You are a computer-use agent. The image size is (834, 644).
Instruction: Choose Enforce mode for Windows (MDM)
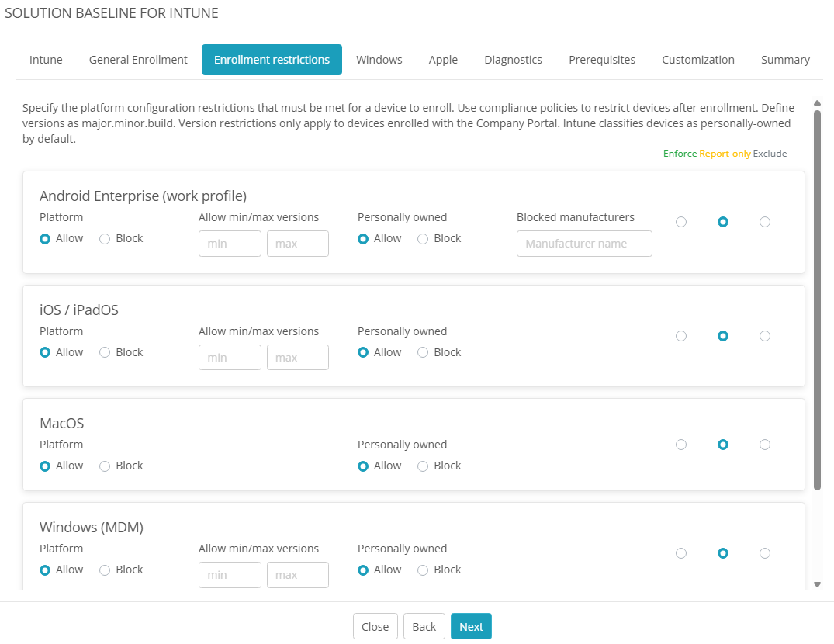pos(681,553)
